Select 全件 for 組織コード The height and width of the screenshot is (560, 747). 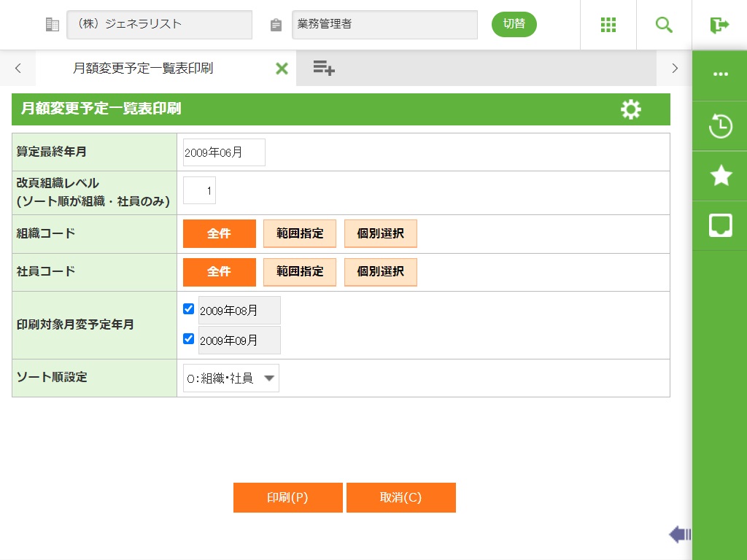tap(219, 233)
